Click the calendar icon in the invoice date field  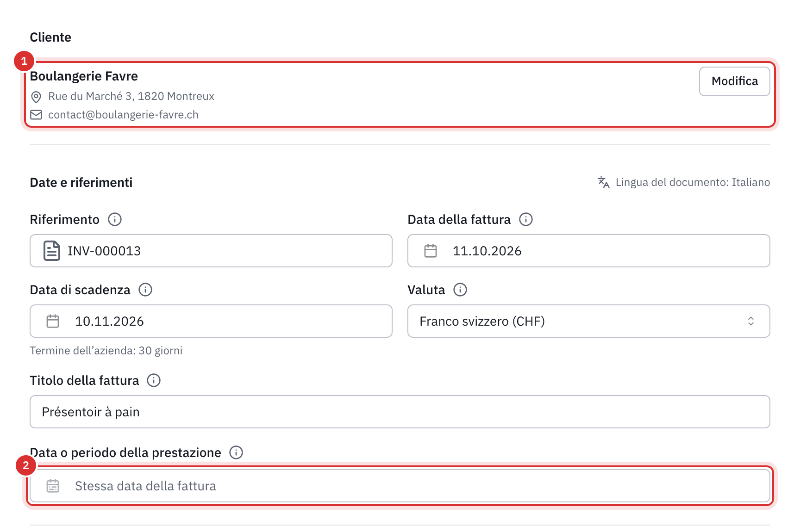[x=431, y=251]
